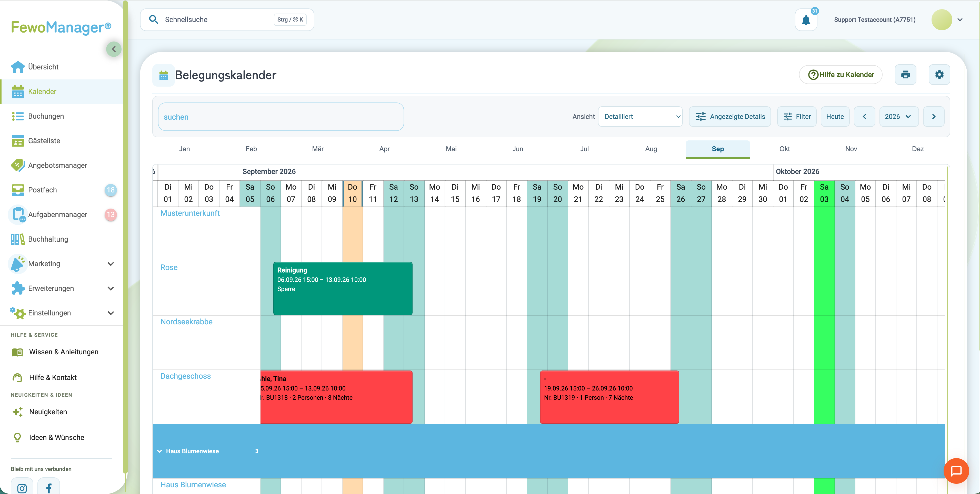Click the Neuigkeiten sparkle icon

point(17,412)
